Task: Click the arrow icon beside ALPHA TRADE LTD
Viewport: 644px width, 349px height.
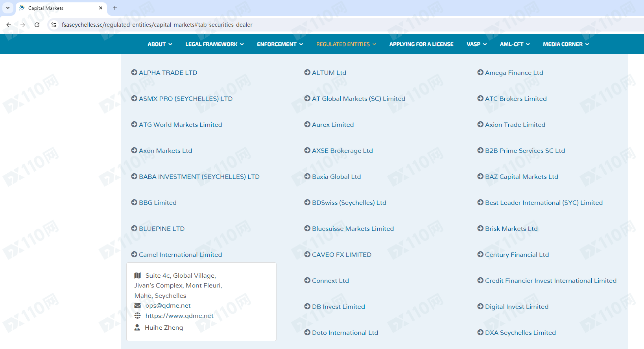Action: click(x=134, y=72)
